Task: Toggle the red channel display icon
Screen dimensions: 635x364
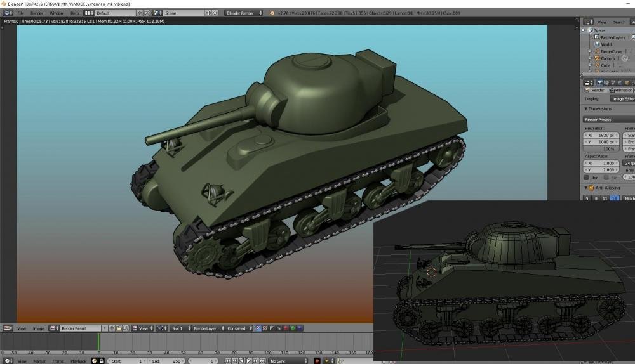Action: [286, 328]
